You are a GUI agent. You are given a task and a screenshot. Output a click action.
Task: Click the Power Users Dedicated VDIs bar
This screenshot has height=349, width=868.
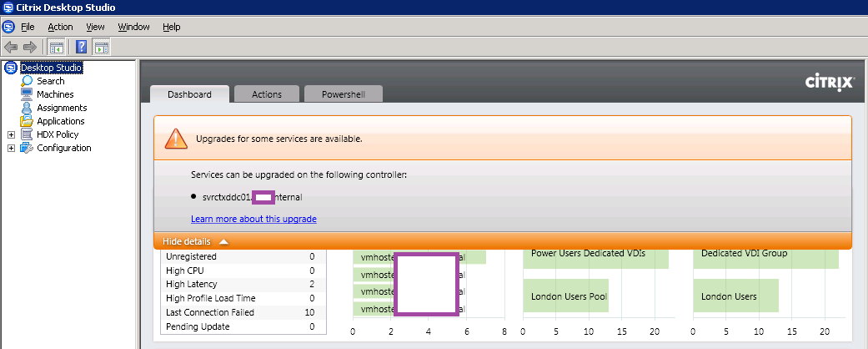pyautogui.click(x=595, y=259)
